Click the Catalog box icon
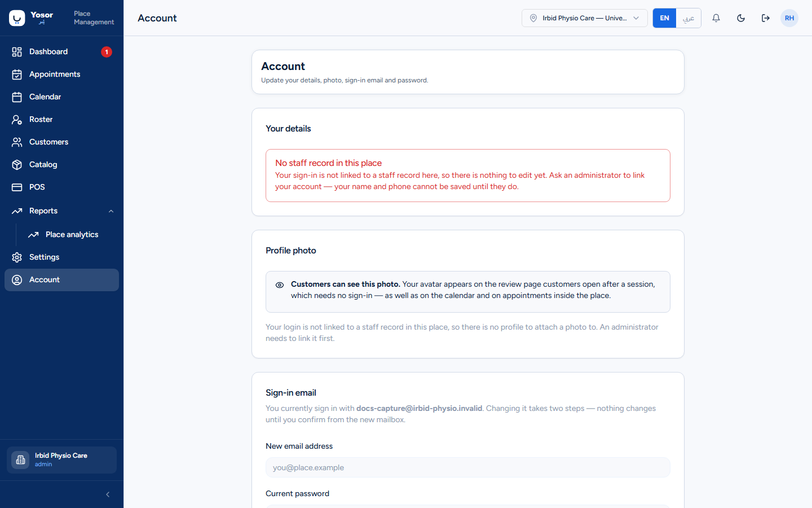812x508 pixels. [17, 165]
